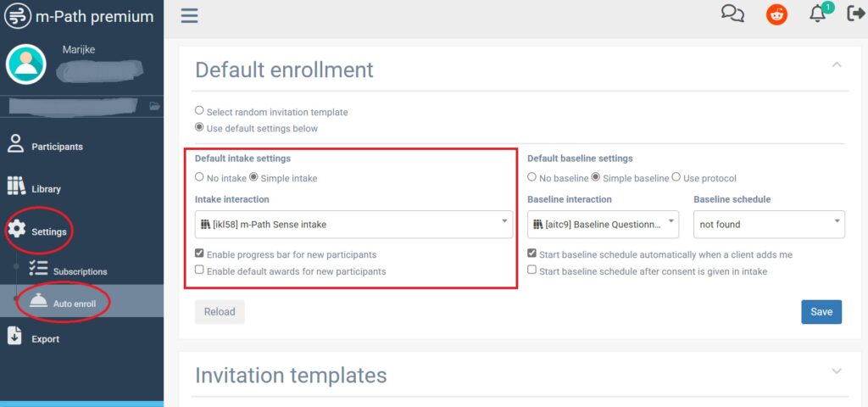Click the m-Path logo icon
This screenshot has width=868, height=407.
(x=17, y=16)
